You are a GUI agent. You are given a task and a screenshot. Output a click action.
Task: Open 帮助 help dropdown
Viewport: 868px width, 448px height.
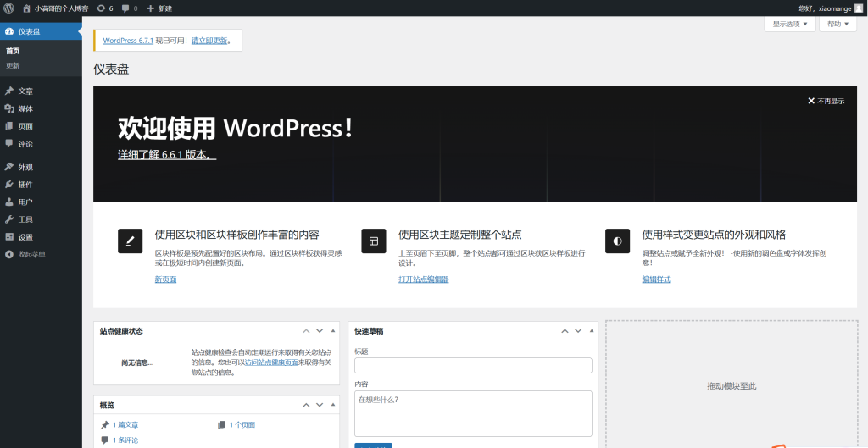coord(837,24)
